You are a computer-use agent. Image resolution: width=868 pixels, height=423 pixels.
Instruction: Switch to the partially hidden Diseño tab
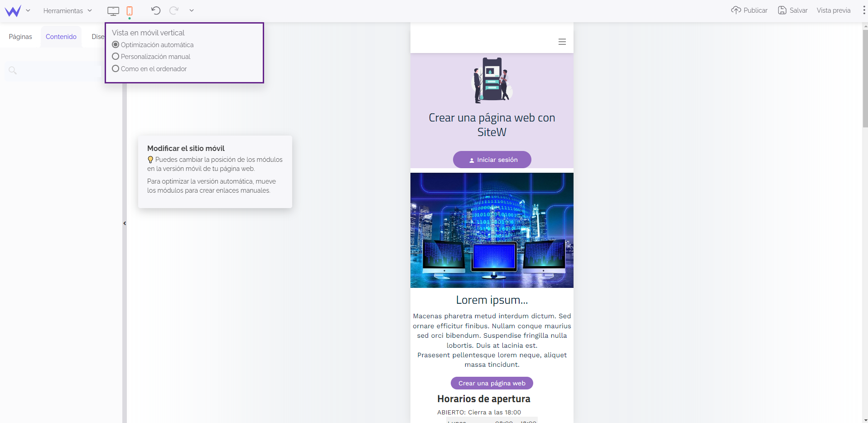tap(98, 37)
